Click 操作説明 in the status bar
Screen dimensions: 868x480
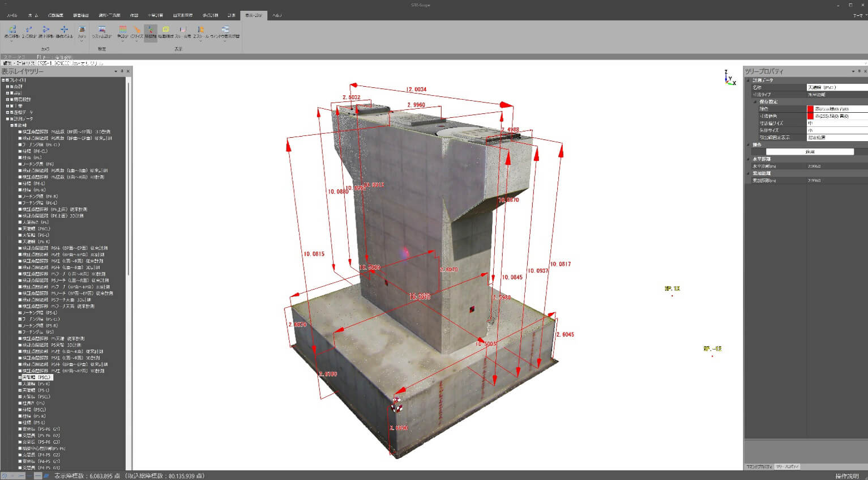(x=847, y=476)
